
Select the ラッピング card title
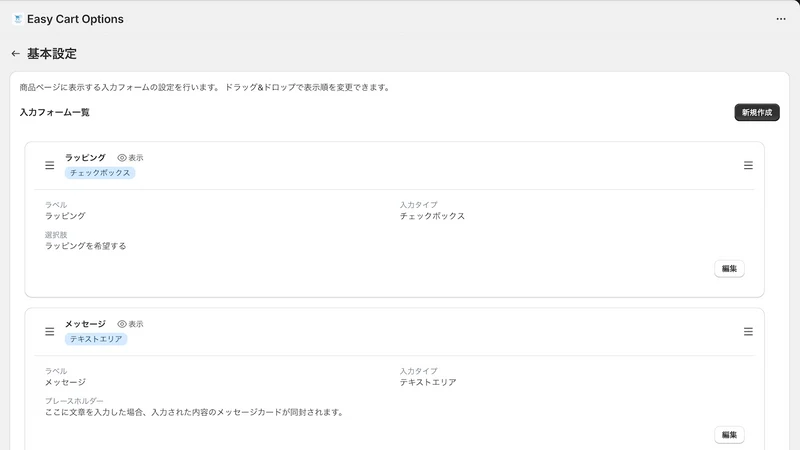tap(85, 158)
